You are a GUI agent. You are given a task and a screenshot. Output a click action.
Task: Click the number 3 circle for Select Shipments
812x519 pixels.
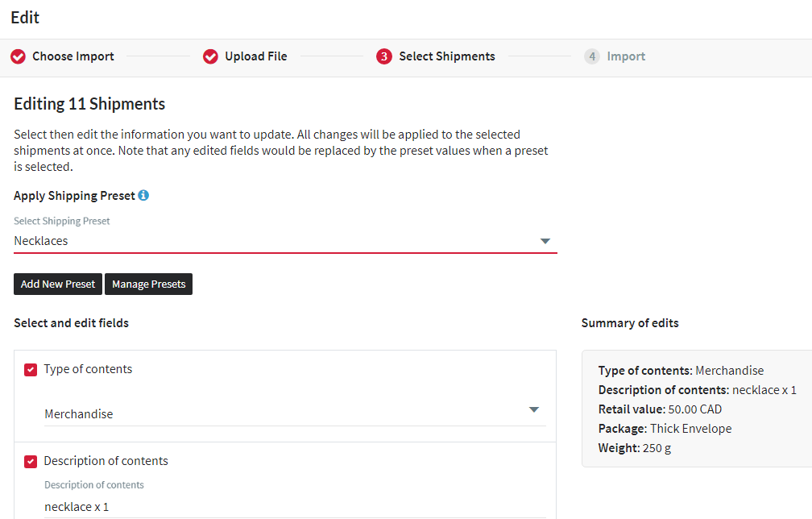coord(383,56)
